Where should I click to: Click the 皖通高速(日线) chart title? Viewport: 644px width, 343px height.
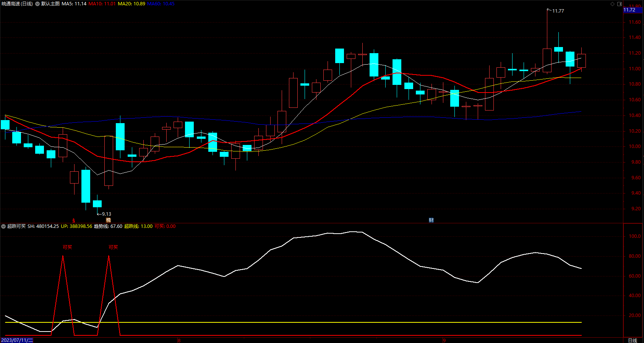click(17, 4)
